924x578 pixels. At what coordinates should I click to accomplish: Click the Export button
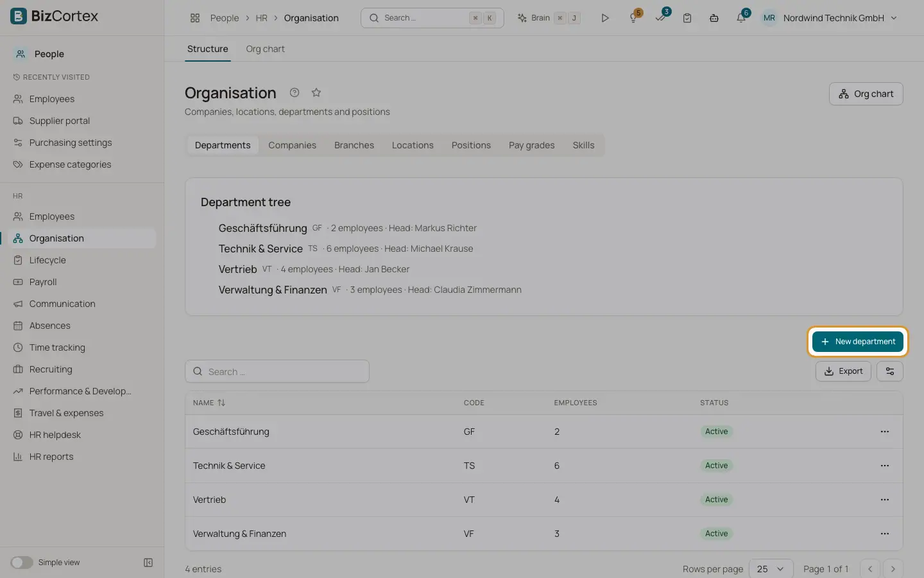(x=843, y=371)
